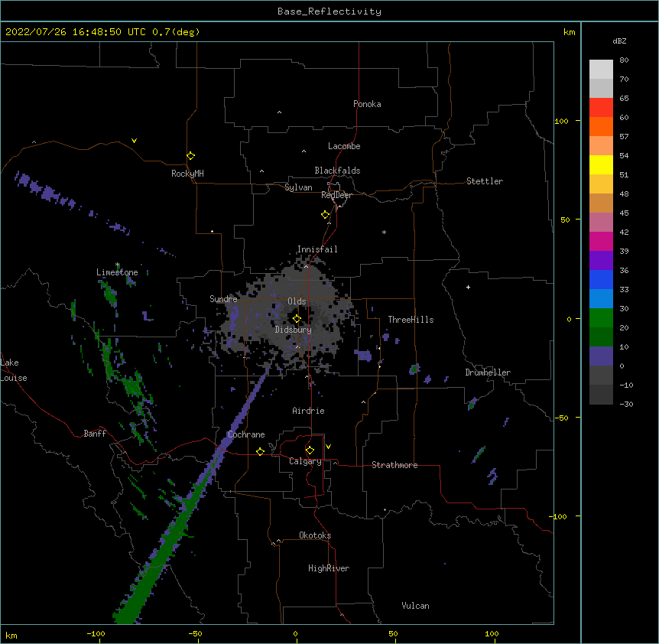Click the Sundre city label
This screenshot has height=644, width=659.
pyautogui.click(x=223, y=299)
